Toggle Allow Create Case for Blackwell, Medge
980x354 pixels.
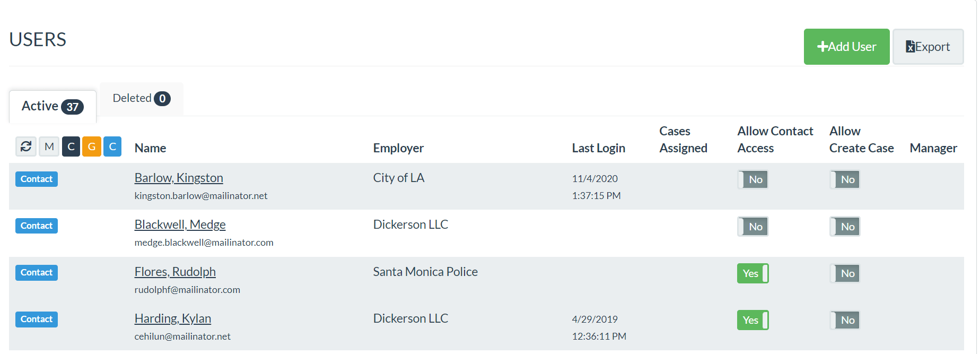click(x=844, y=227)
